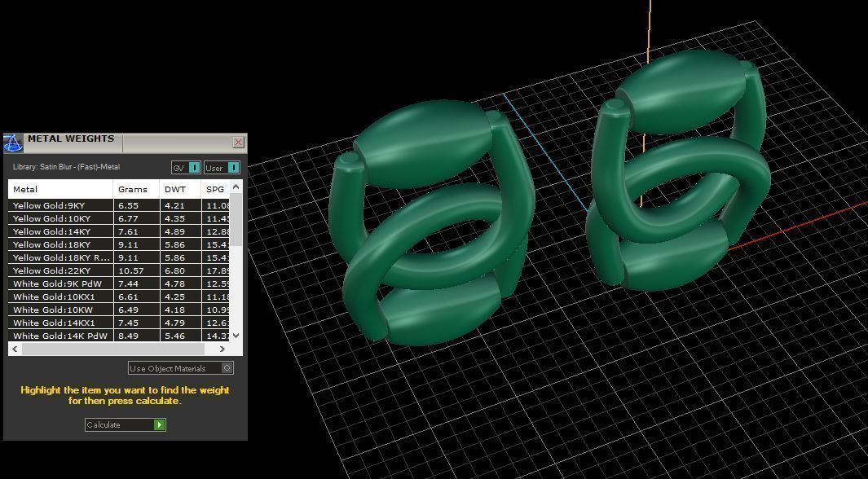Click the 6.77 grams value

point(129,218)
